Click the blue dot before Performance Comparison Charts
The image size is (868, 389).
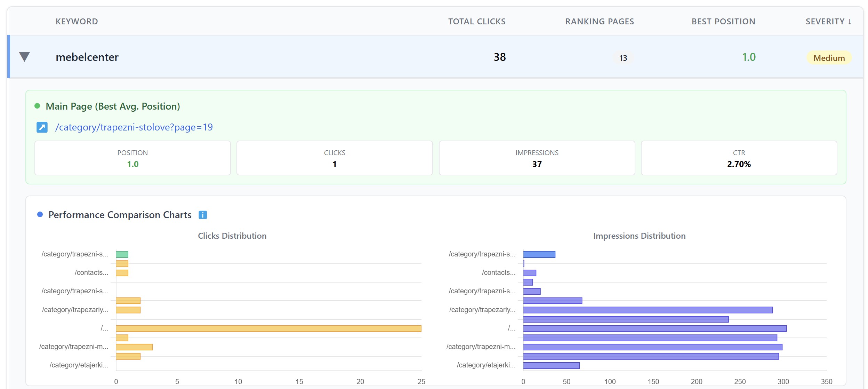(x=41, y=215)
